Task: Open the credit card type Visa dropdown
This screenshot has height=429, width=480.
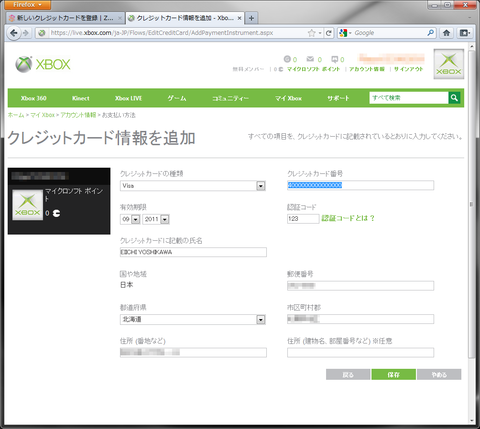Action: [193, 186]
